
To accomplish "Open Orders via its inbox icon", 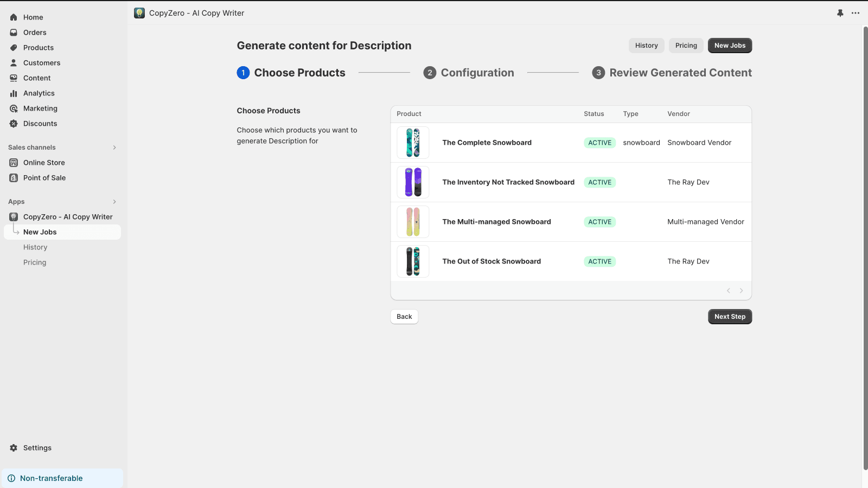I will (x=14, y=33).
